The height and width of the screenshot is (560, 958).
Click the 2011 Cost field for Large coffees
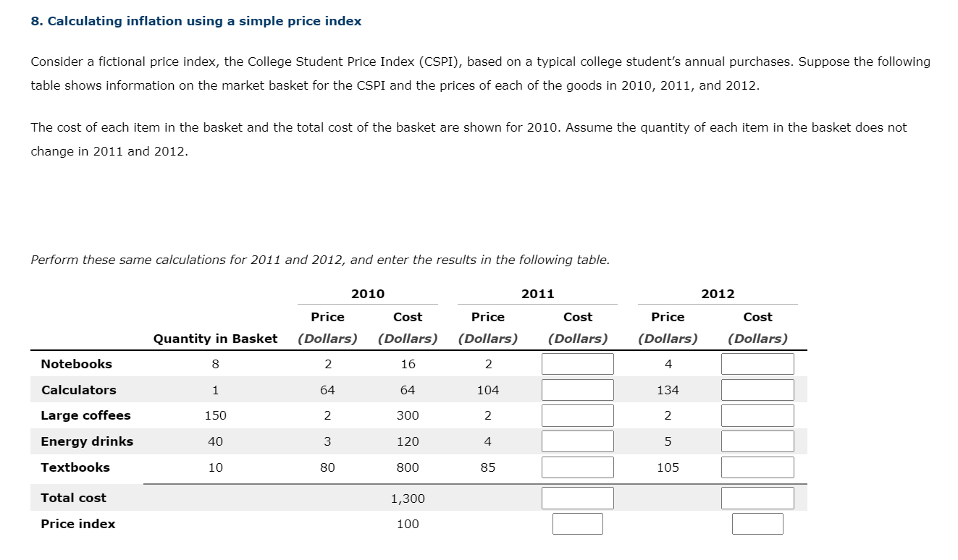pyautogui.click(x=577, y=415)
